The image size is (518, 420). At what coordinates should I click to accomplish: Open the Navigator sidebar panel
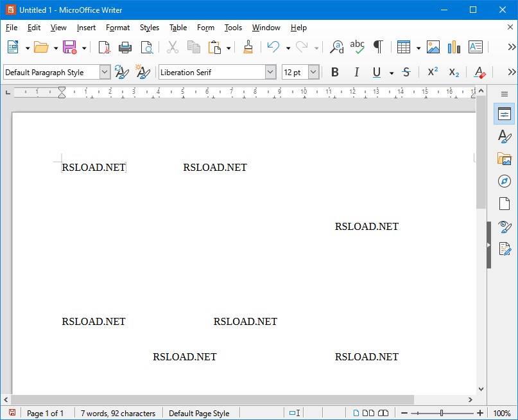pyautogui.click(x=505, y=181)
